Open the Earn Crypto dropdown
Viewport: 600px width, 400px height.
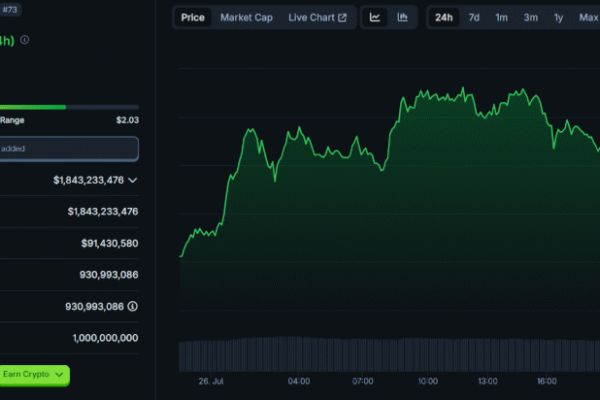click(x=34, y=374)
